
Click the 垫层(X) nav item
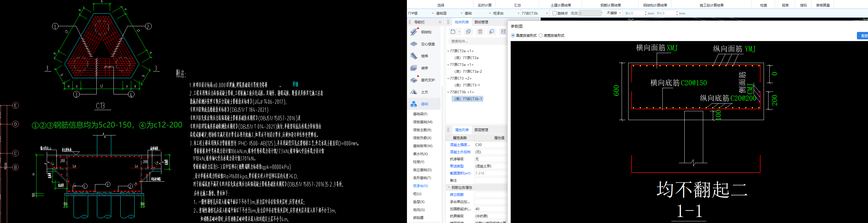click(419, 202)
